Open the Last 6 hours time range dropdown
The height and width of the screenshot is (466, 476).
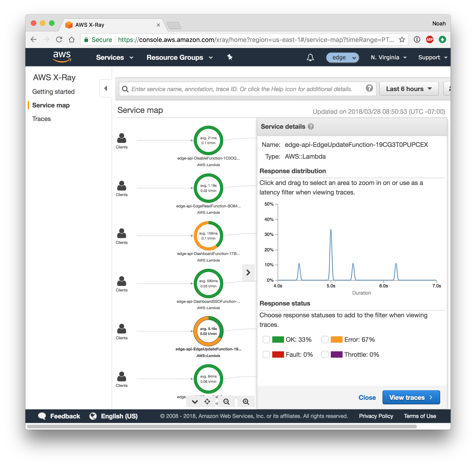pos(408,88)
